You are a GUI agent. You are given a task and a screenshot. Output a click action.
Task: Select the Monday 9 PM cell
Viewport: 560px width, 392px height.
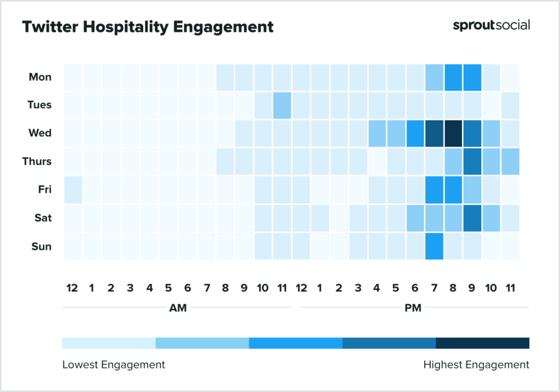tap(472, 77)
